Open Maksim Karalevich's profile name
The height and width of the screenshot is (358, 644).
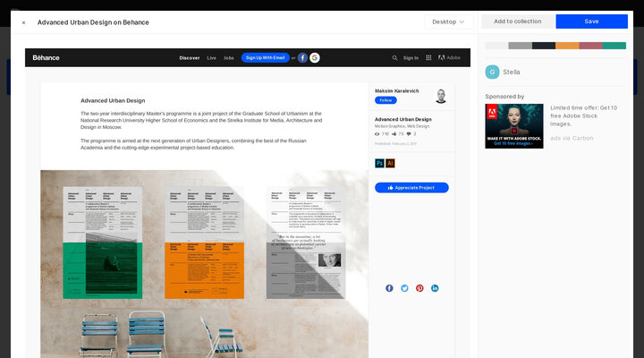coord(397,90)
